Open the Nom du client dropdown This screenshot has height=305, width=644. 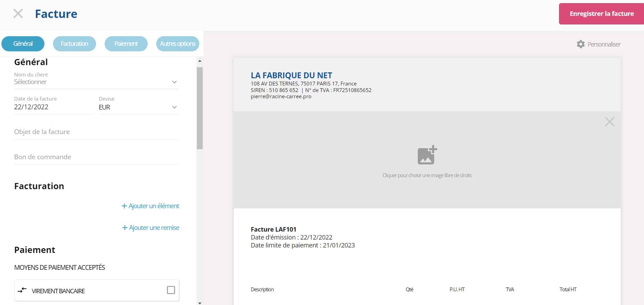(x=96, y=82)
